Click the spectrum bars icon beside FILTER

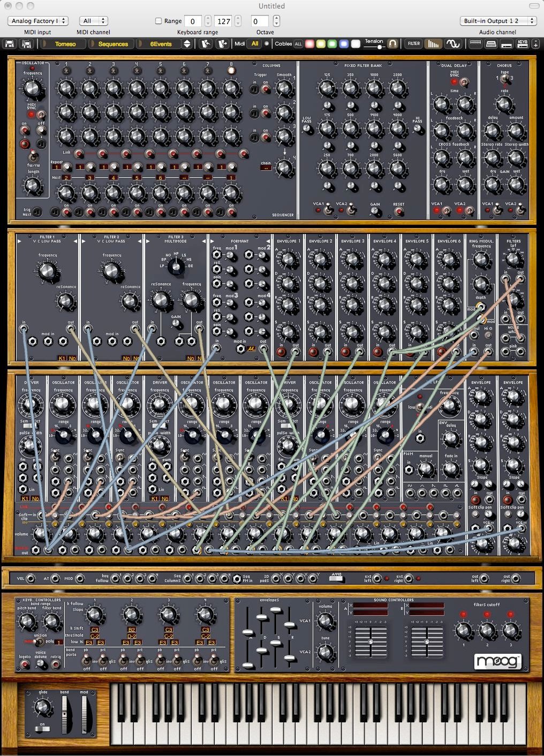coord(433,44)
